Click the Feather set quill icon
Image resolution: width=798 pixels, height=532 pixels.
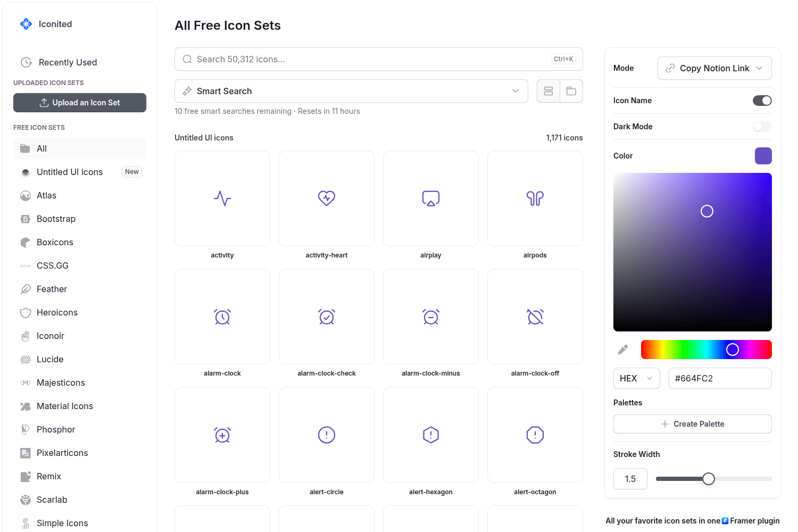26,289
